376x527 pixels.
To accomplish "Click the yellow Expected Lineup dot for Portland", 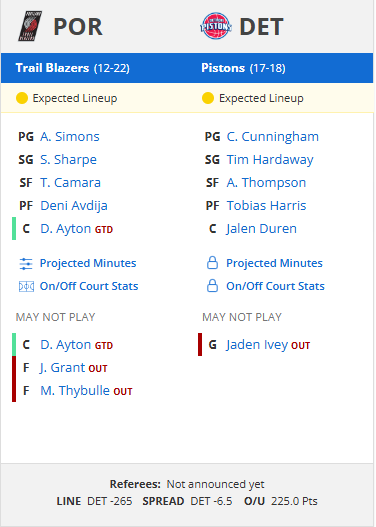I will (x=22, y=98).
